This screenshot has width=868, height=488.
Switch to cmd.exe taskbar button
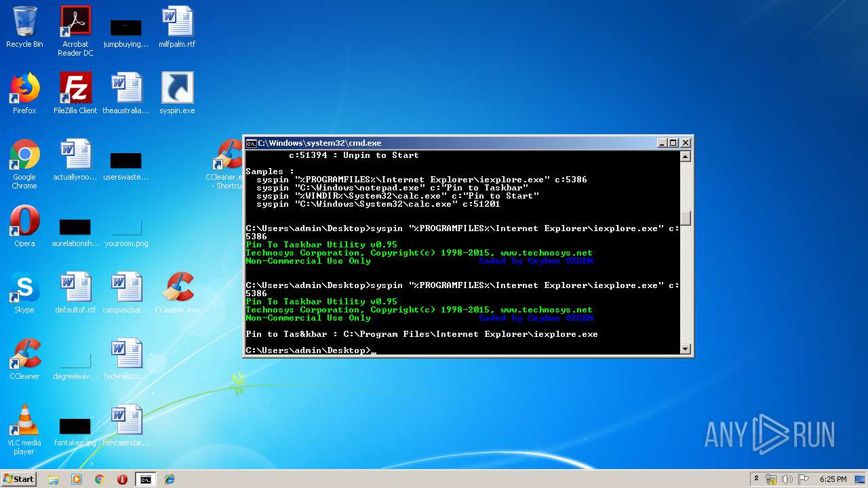click(145, 479)
